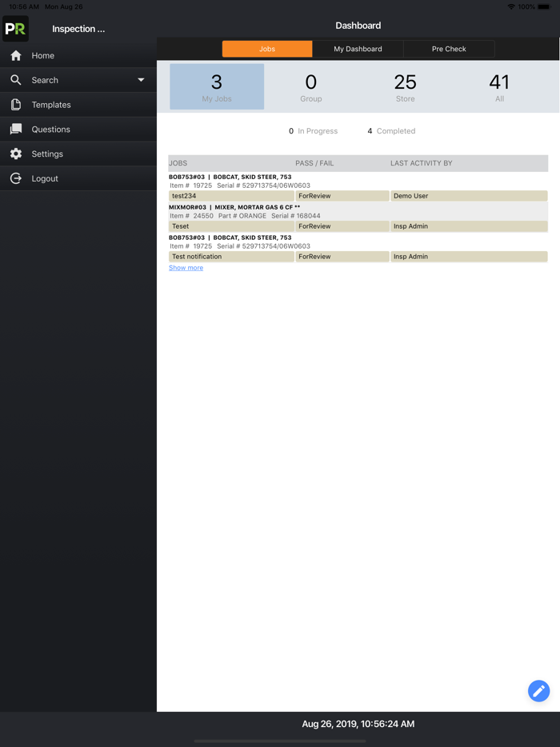This screenshot has height=747, width=560.
Task: Click the Home house icon
Action: pyautogui.click(x=16, y=55)
